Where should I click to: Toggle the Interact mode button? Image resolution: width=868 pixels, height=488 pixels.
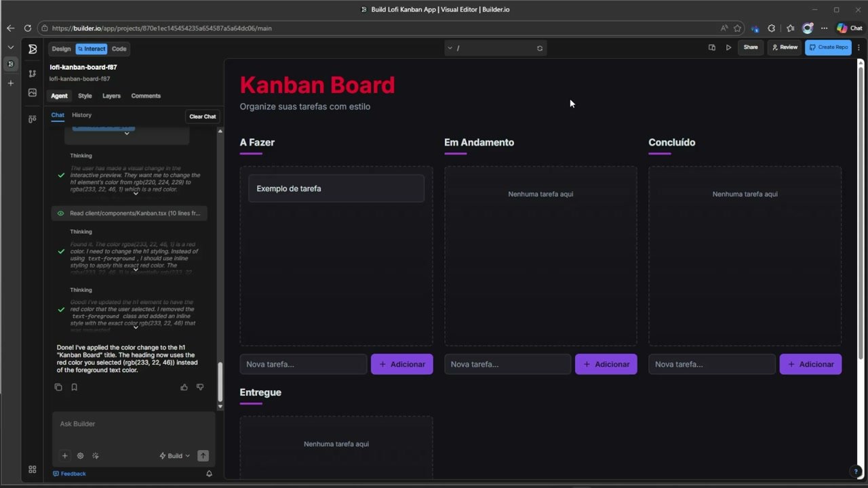tap(91, 49)
